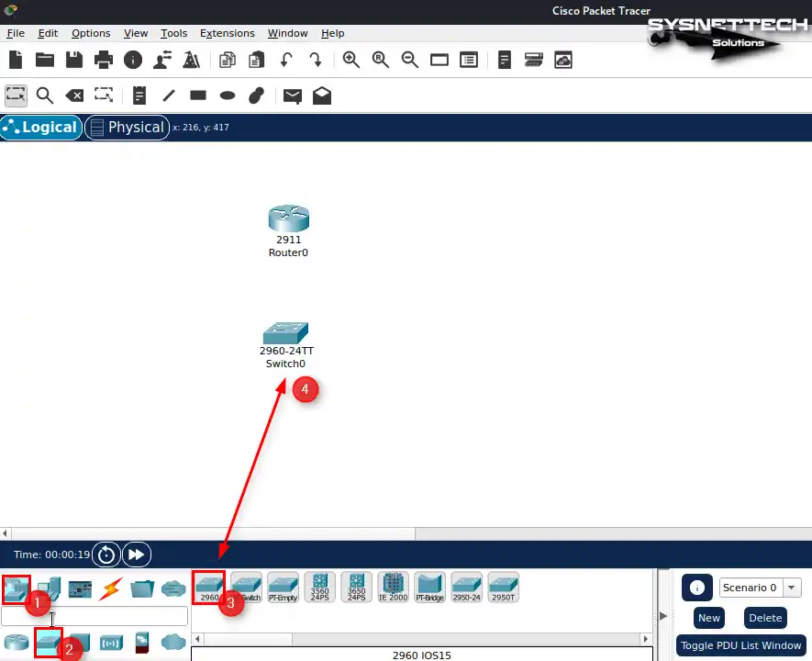The width and height of the screenshot is (812, 661).
Task: Click the Paste icon
Action: [x=256, y=60]
